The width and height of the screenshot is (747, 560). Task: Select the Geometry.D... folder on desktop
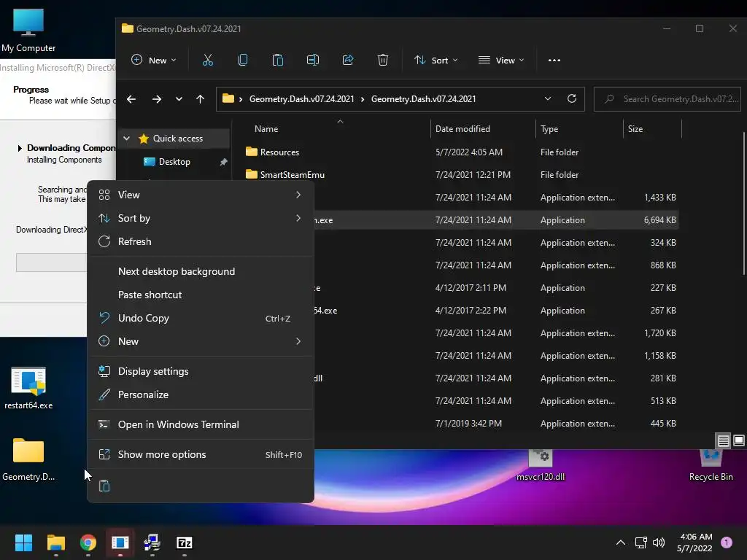28,459
